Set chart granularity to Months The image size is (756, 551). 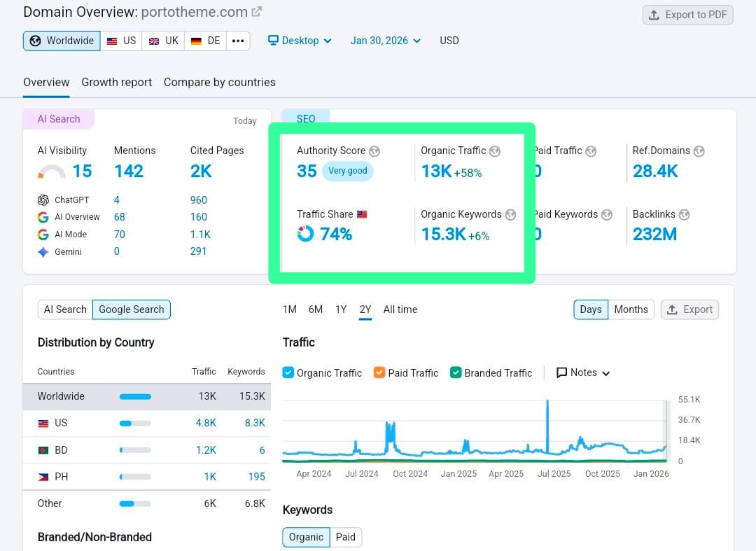[x=631, y=309]
